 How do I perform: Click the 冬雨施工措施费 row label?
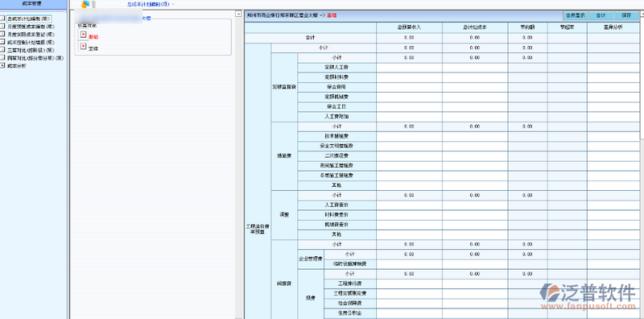coord(336,176)
